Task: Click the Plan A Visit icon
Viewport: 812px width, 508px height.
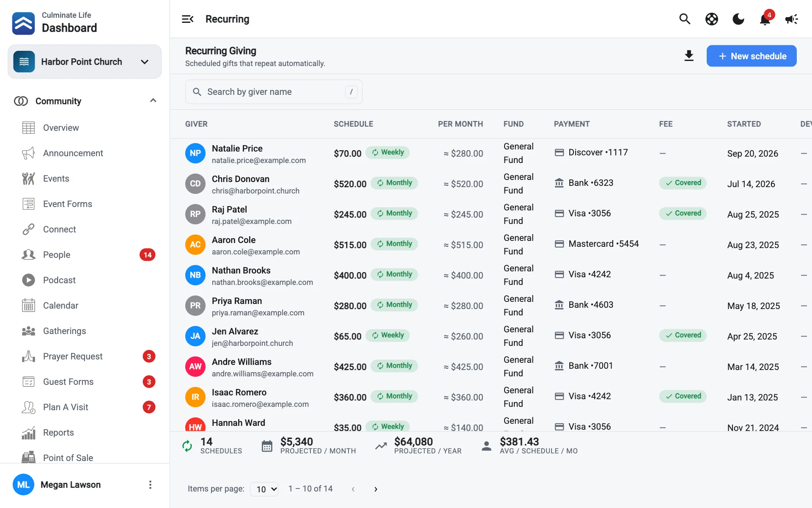Action: pos(28,407)
